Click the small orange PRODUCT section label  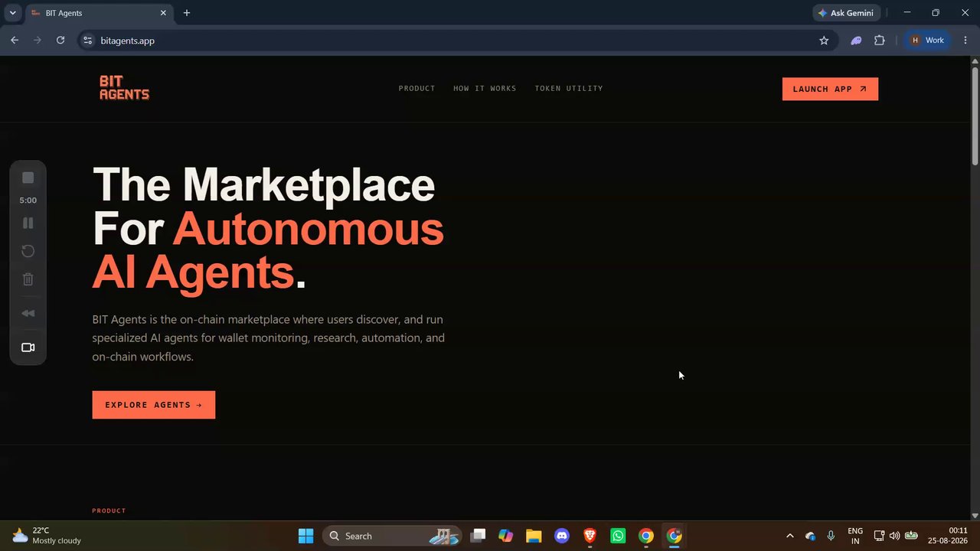(x=109, y=510)
